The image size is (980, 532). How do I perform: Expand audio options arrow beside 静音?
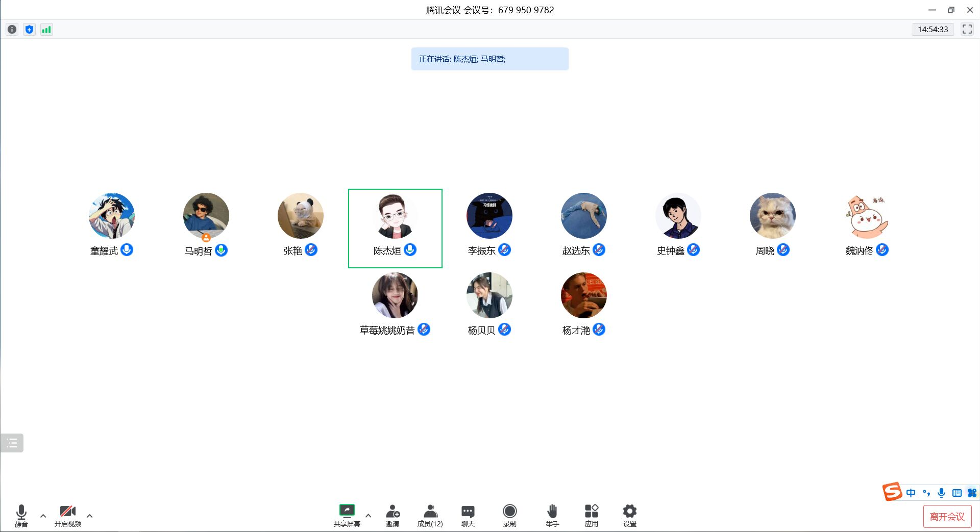(43, 516)
